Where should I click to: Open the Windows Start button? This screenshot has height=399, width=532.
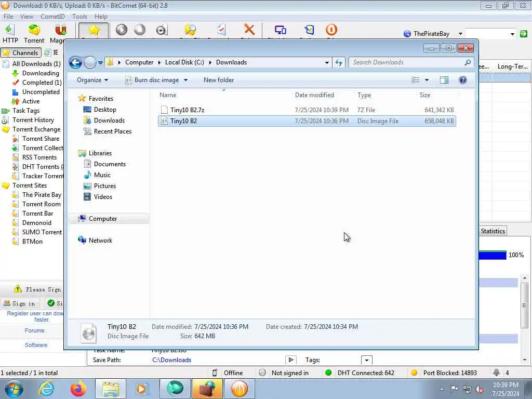tap(14, 389)
